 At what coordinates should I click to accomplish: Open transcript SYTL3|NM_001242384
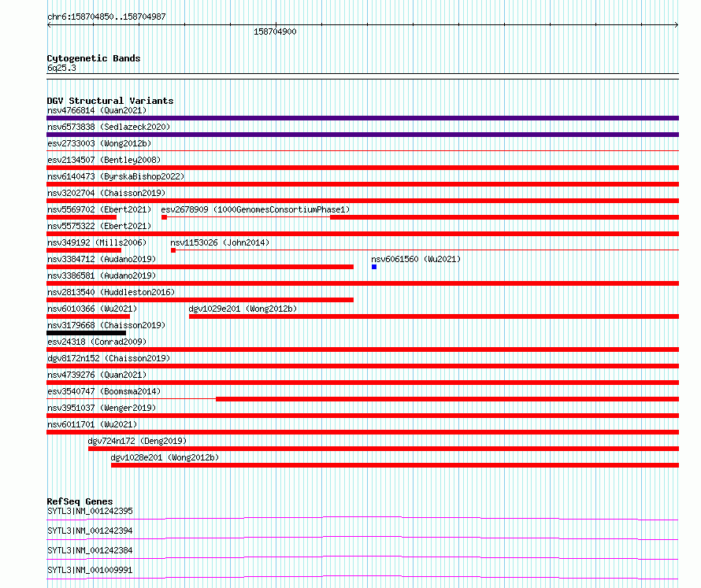point(90,550)
